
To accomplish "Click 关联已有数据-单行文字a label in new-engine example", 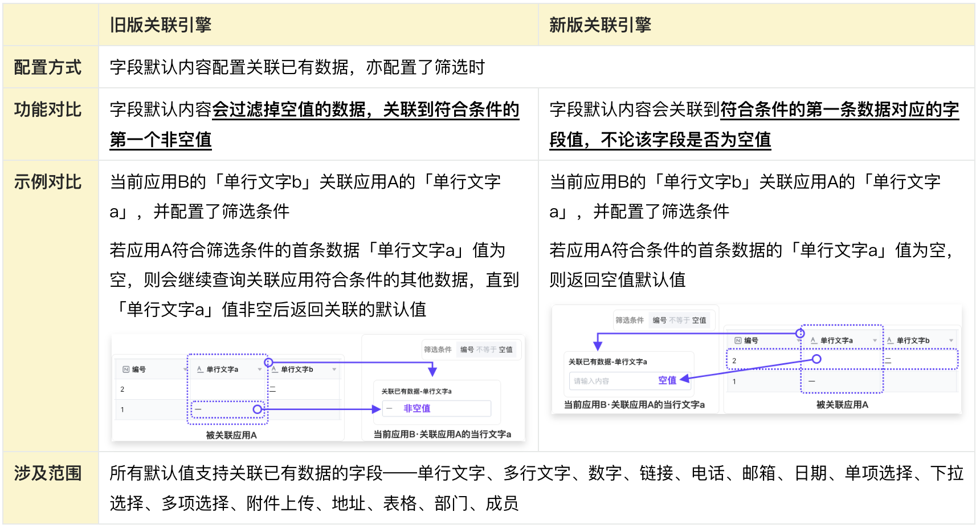I will pos(608,362).
